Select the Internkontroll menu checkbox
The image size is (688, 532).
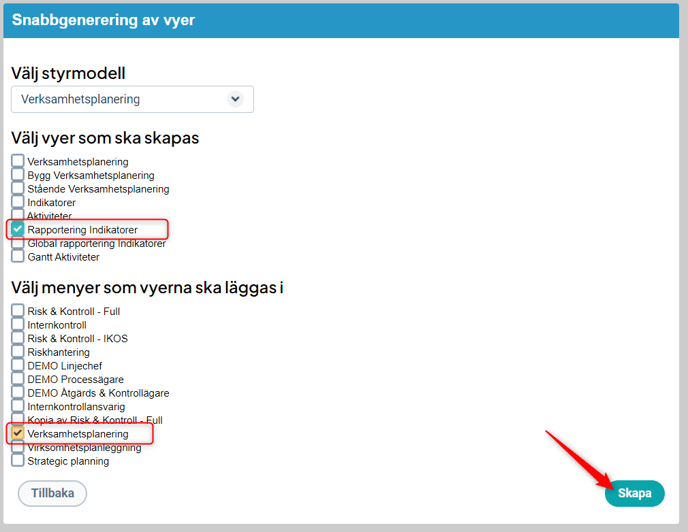18,325
